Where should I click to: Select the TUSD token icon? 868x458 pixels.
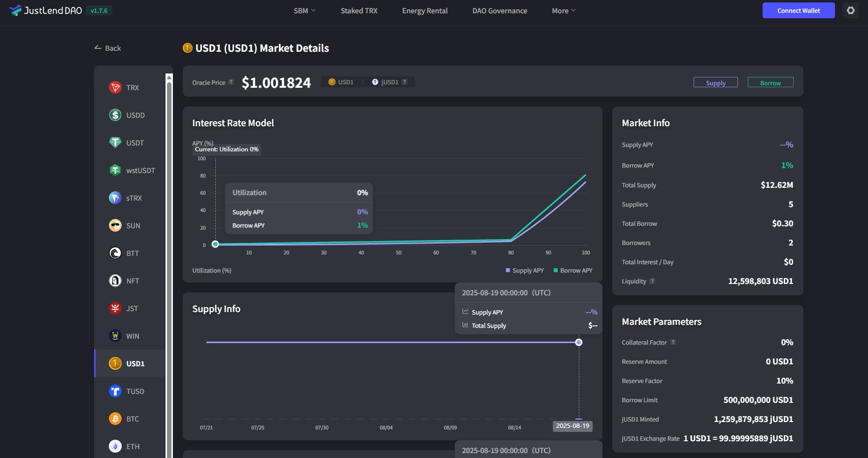click(x=115, y=391)
